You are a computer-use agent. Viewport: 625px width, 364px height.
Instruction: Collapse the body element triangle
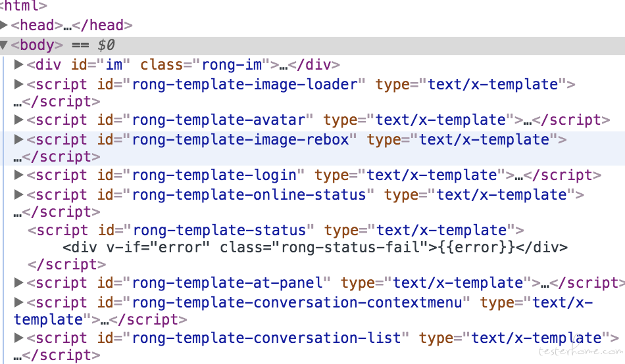point(4,45)
